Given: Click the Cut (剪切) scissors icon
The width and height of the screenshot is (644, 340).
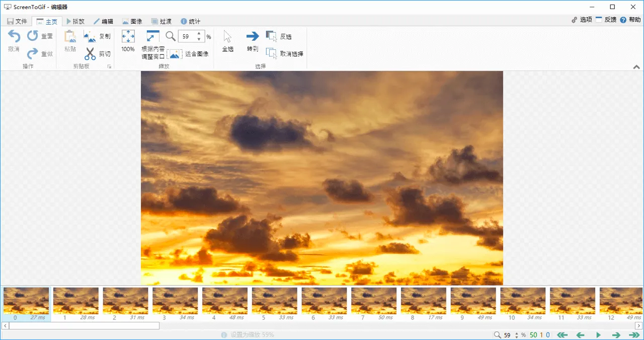Looking at the screenshot, I should (90, 53).
